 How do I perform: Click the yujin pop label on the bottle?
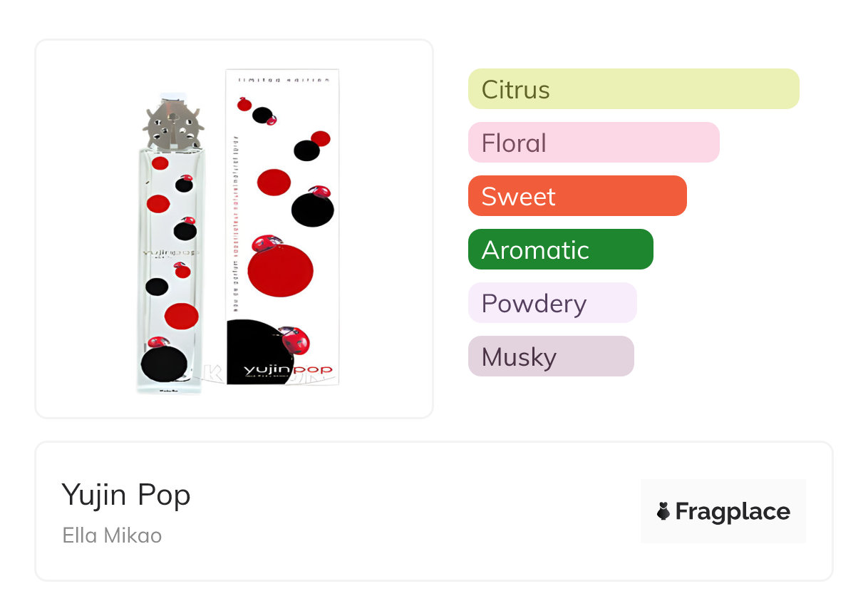click(x=172, y=253)
